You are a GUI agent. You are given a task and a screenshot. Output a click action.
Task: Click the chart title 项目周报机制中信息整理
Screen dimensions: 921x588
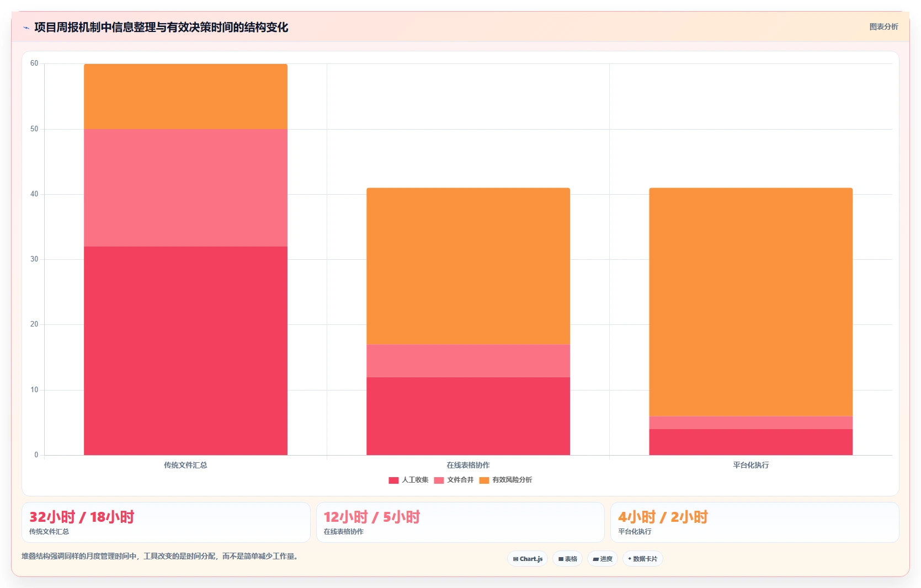tap(161, 27)
